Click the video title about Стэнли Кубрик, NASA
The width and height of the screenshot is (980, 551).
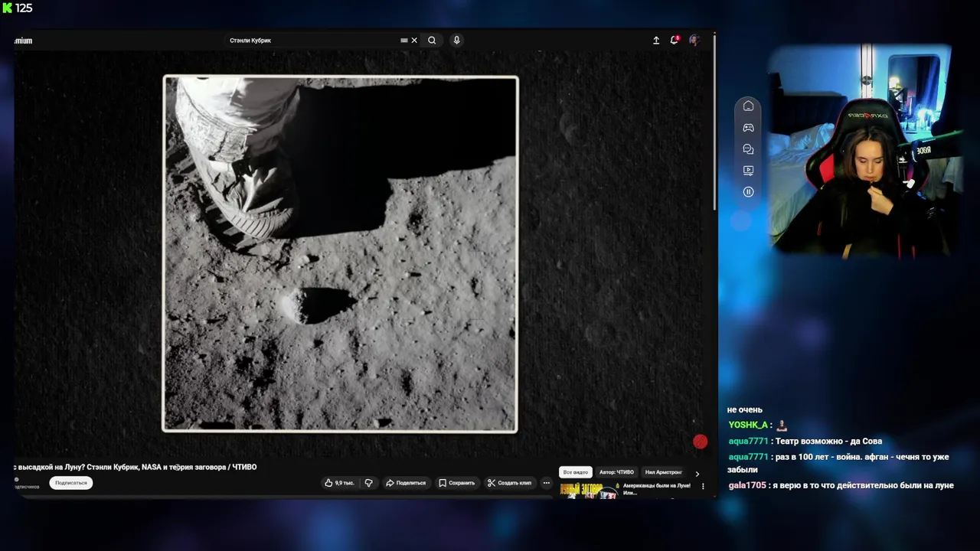click(x=136, y=467)
